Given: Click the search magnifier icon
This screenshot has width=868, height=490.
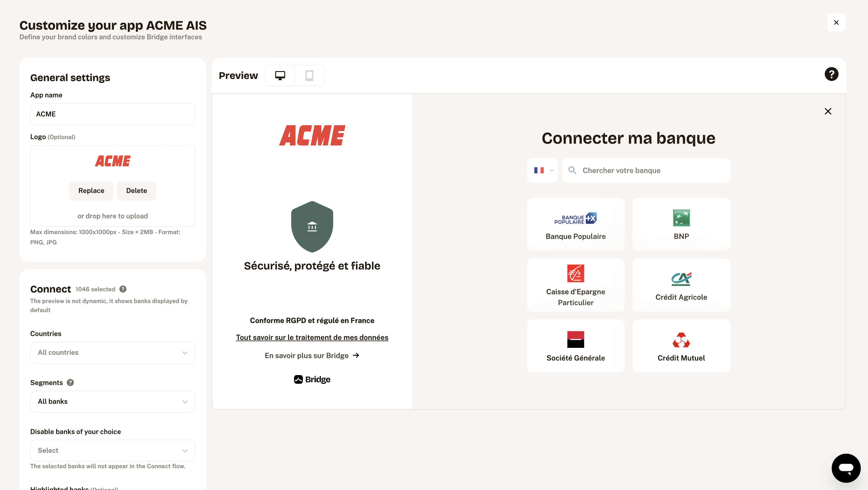Looking at the screenshot, I should [572, 170].
